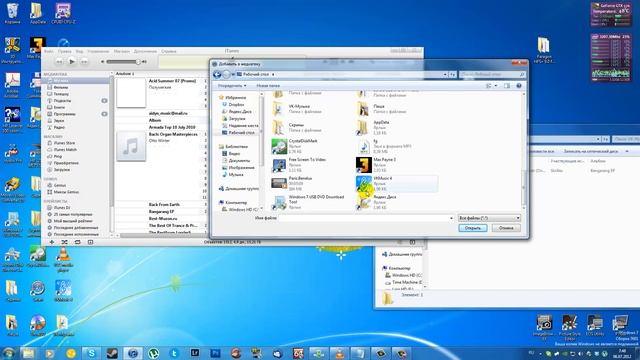Play the current track in iTunes
640x360 pixels.
[72, 62]
